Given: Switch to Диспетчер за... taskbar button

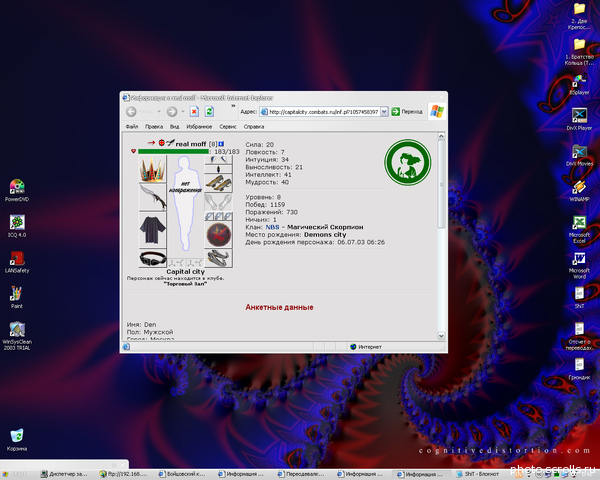Looking at the screenshot, I should (x=64, y=474).
